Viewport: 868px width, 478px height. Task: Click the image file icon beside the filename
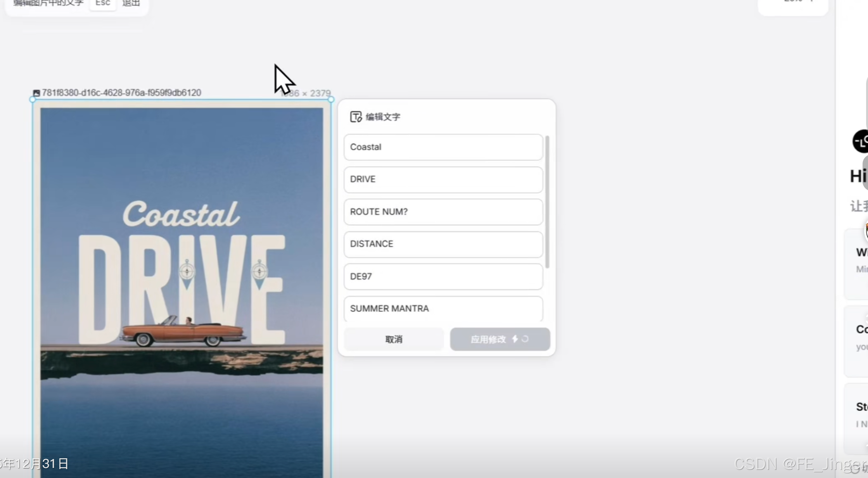36,93
